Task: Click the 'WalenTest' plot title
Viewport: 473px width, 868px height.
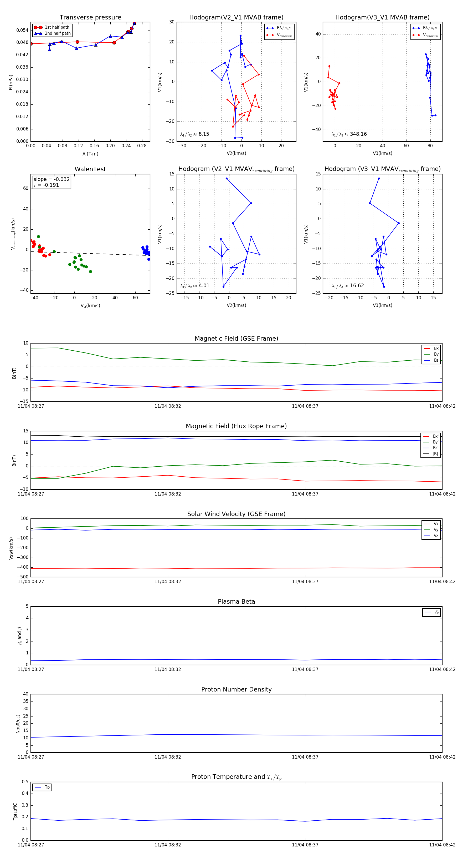Action: pos(90,169)
